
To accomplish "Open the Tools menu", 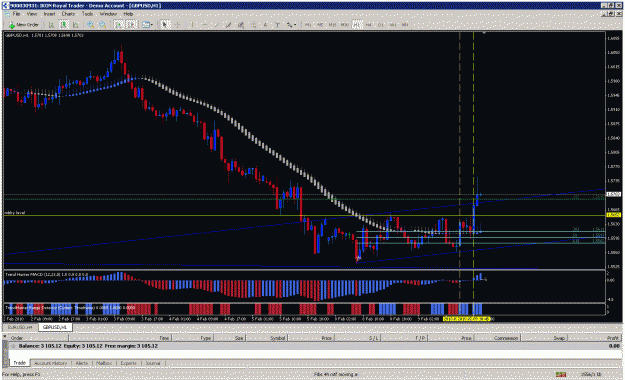I will click(87, 14).
